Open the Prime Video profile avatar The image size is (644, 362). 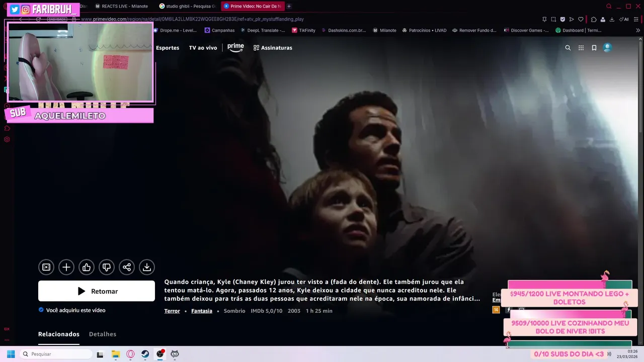point(607,48)
